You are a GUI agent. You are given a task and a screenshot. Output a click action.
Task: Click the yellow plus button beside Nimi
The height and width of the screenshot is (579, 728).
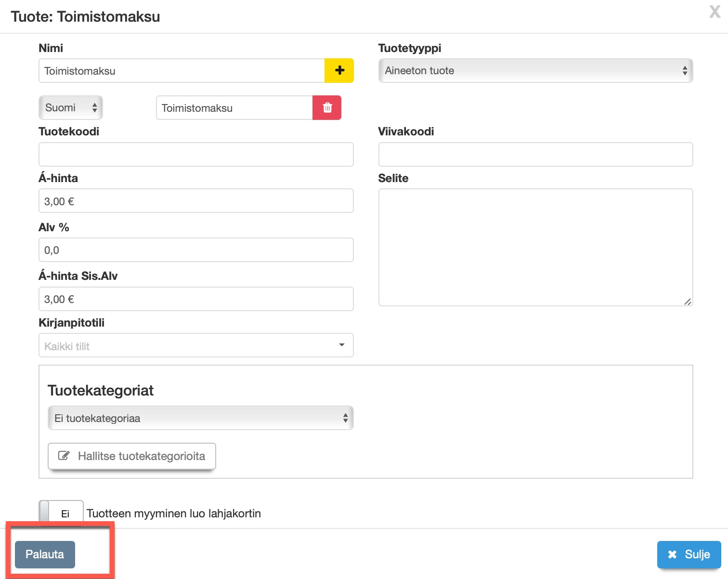click(339, 71)
